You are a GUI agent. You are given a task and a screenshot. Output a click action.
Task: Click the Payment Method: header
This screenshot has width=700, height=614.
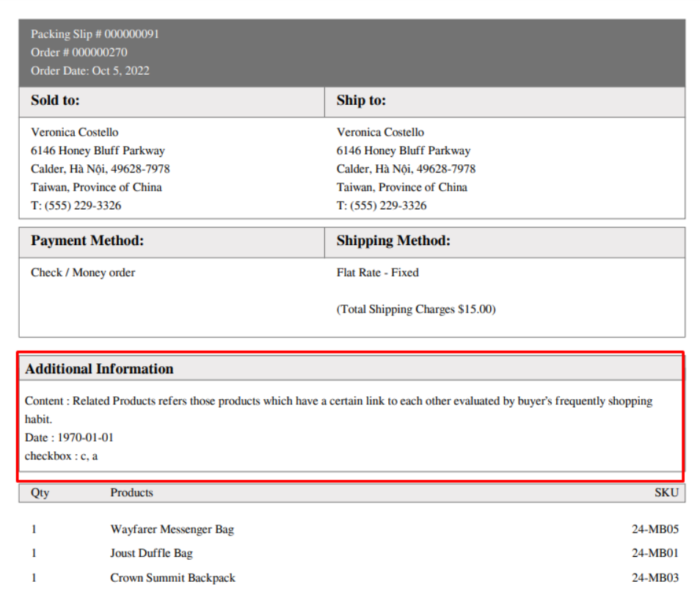[87, 241]
